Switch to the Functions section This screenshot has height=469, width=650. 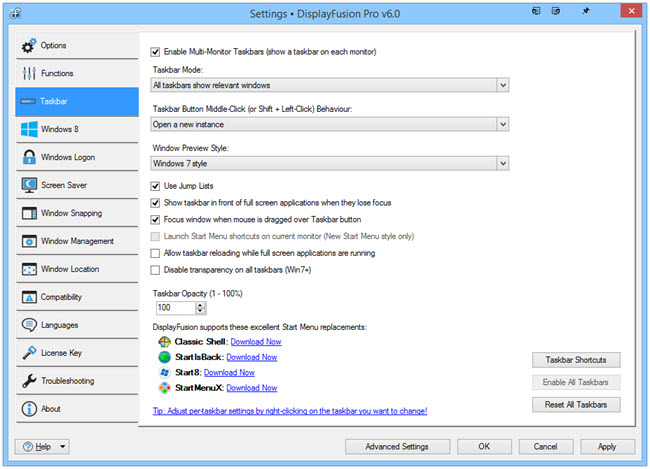(x=77, y=73)
